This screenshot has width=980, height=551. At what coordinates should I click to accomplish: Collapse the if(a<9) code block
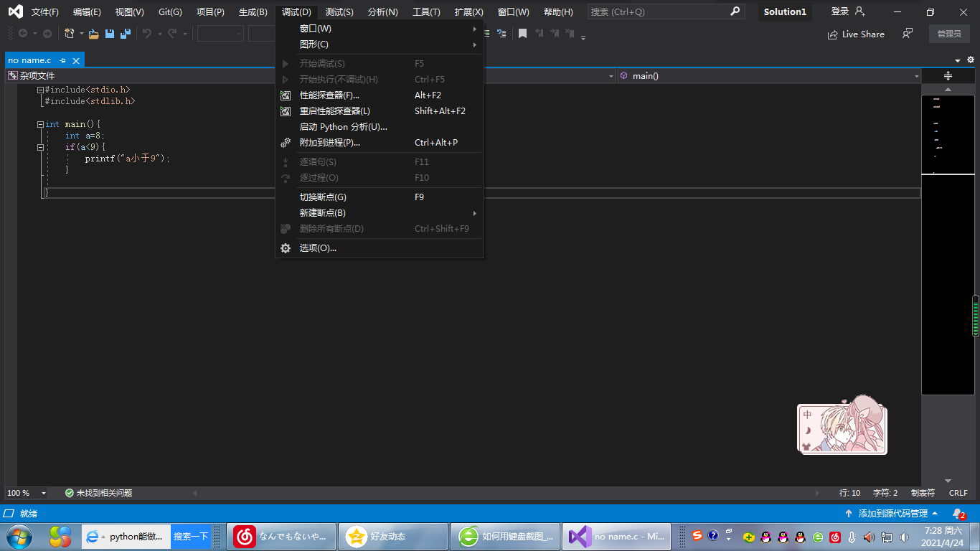point(41,147)
